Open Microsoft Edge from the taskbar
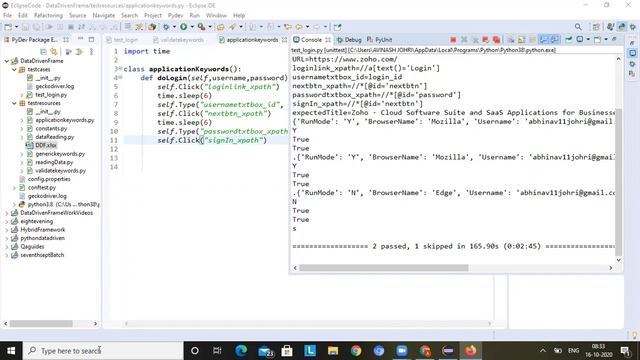The width and height of the screenshot is (640, 360). [241, 351]
